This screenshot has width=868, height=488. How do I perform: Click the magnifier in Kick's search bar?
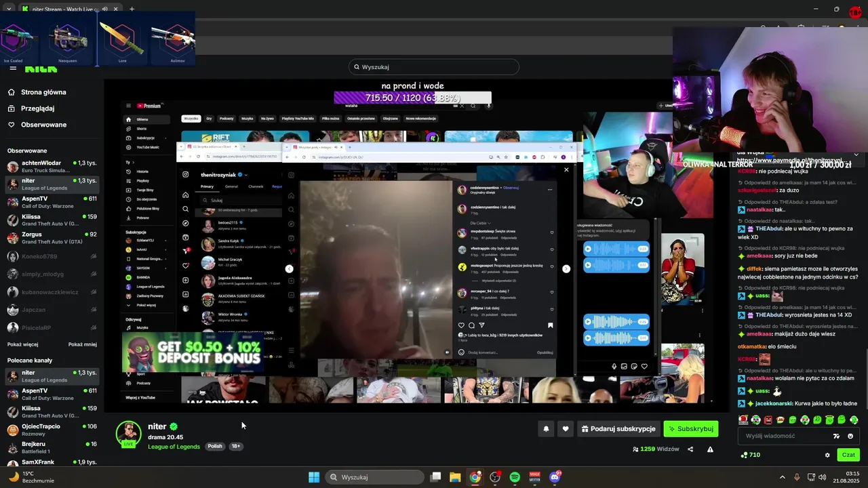[356, 67]
